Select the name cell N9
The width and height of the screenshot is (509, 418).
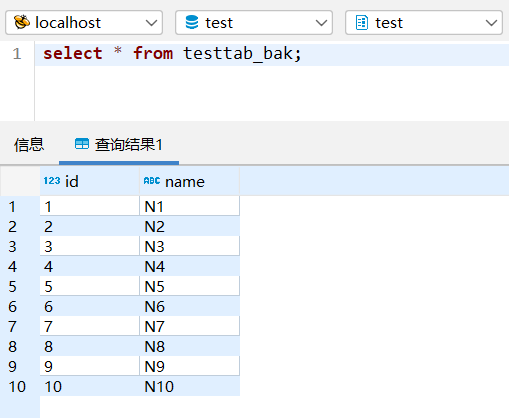point(189,366)
